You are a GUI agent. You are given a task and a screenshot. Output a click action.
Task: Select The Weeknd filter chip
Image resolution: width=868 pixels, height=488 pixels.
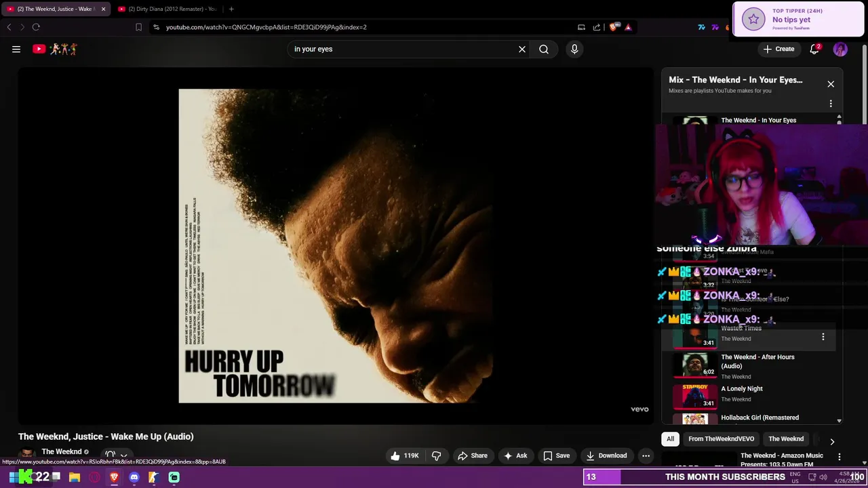786,439
